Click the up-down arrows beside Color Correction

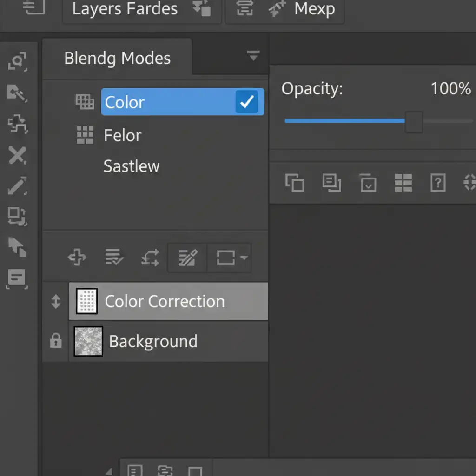(56, 302)
